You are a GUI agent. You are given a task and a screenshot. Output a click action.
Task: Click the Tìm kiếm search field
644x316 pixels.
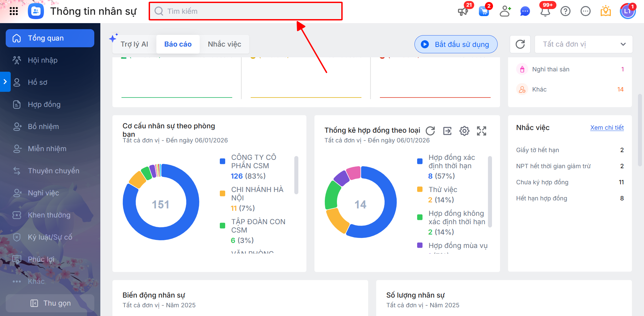coord(246,11)
